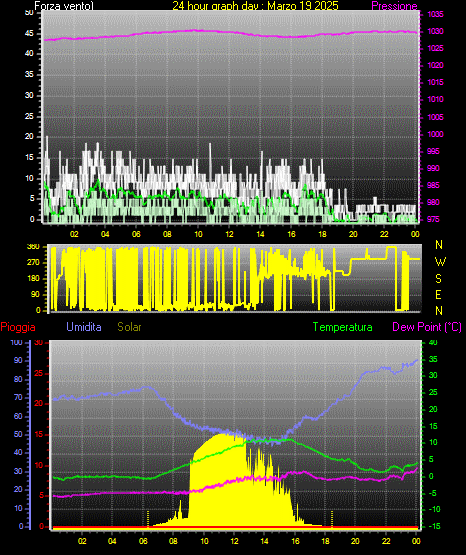Click the 10 hour tick on bottom graph
Viewport: 466px width, 555px height.
coord(204,541)
